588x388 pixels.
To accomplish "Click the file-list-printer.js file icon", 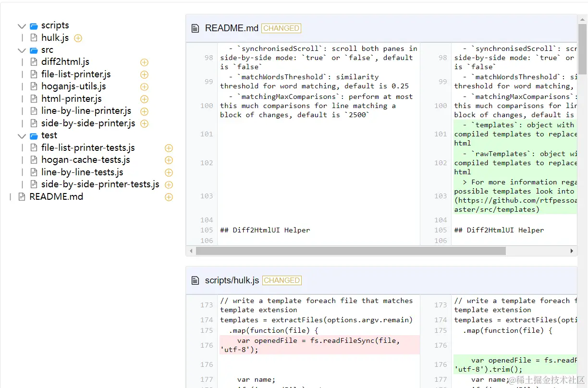I will point(34,74).
